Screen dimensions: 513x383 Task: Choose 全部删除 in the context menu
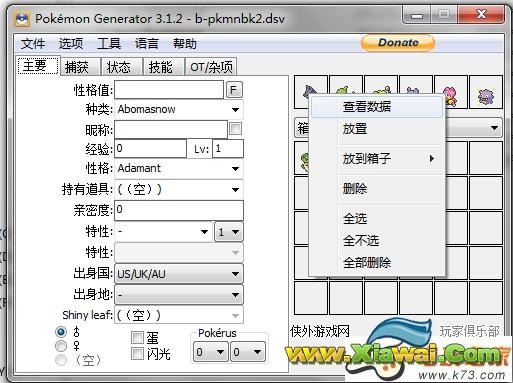click(x=377, y=263)
